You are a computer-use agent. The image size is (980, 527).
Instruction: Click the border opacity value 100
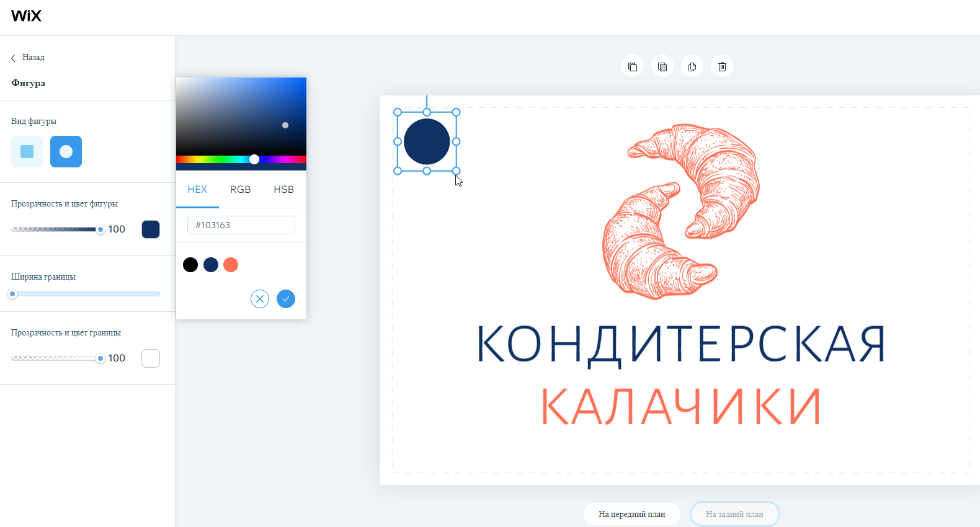click(x=117, y=358)
